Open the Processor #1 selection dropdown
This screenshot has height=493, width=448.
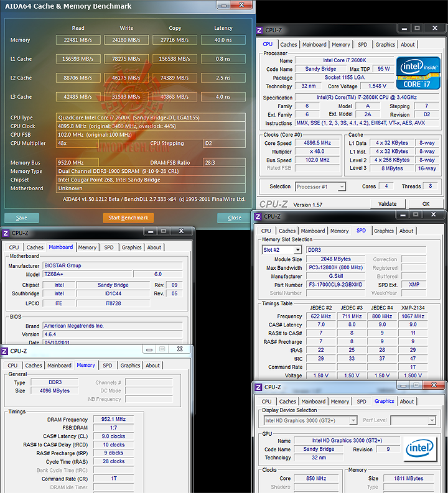coord(342,187)
